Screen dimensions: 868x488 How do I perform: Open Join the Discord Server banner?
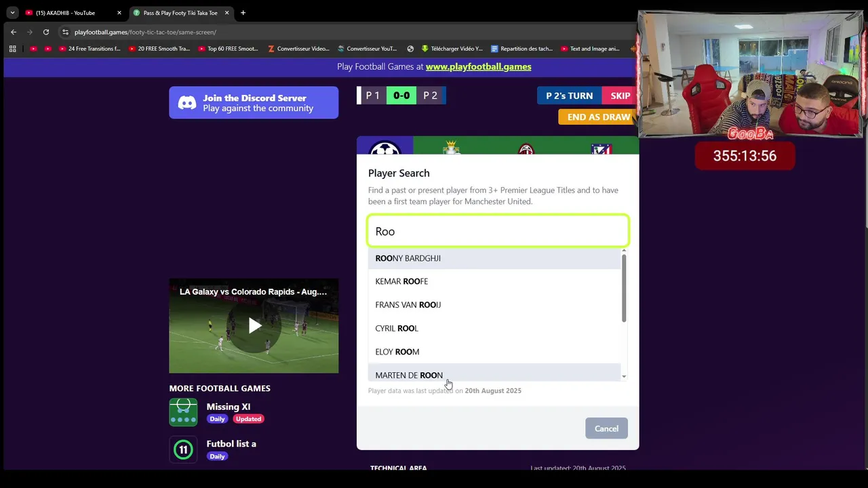coord(254,102)
